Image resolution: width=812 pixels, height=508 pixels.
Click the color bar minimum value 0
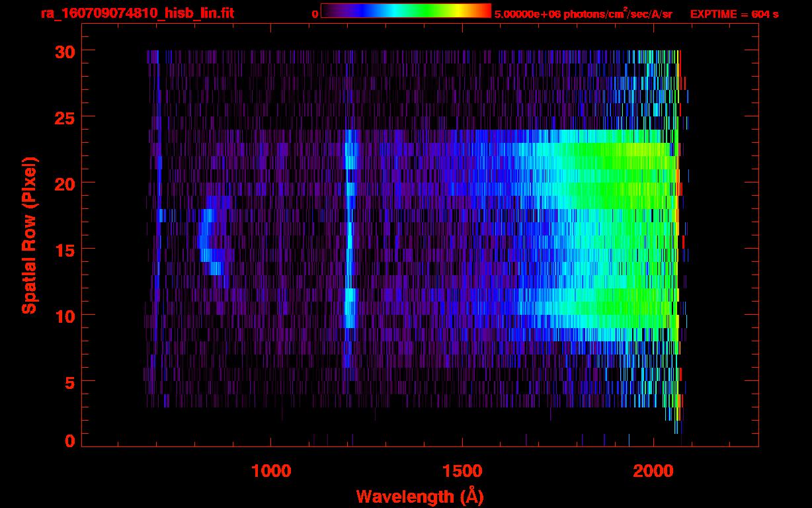pyautogui.click(x=315, y=14)
